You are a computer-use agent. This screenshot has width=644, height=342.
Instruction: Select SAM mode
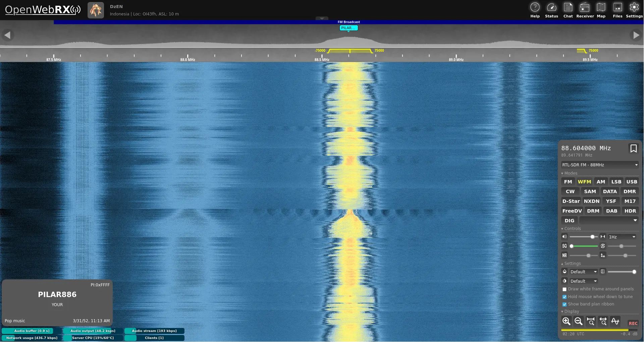tap(590, 191)
